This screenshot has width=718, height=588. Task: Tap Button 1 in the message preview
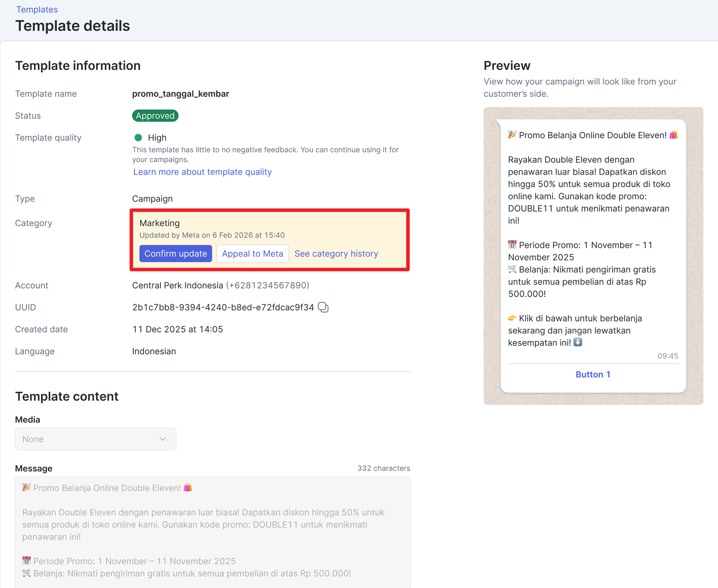593,374
